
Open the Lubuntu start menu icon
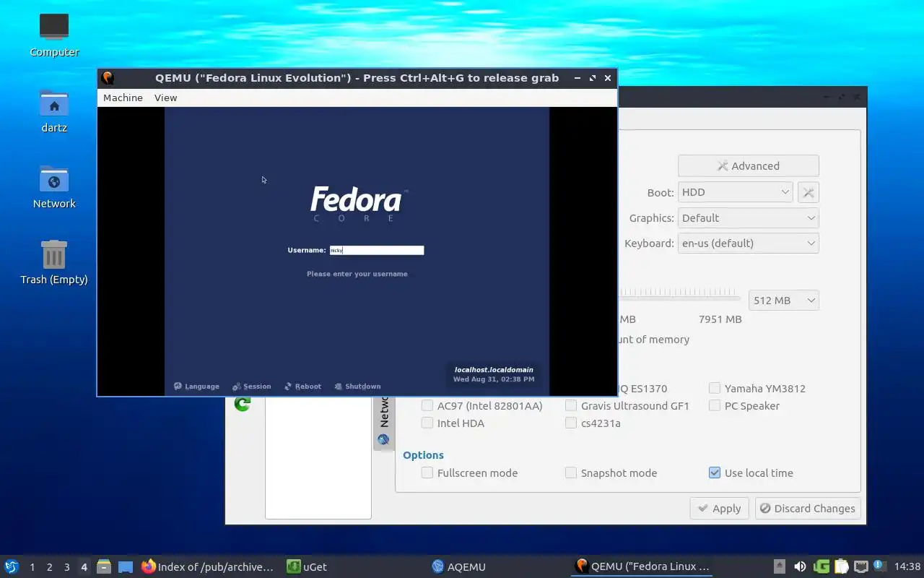click(x=12, y=566)
